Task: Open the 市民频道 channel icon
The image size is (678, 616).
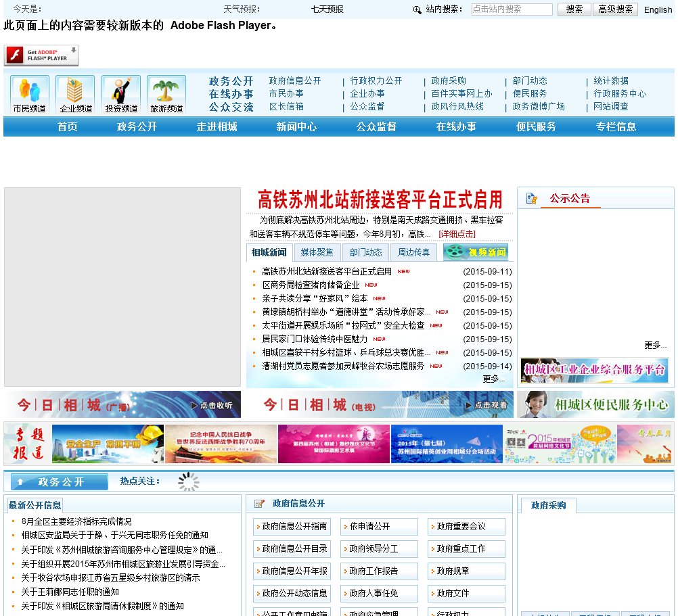Action: click(x=29, y=90)
